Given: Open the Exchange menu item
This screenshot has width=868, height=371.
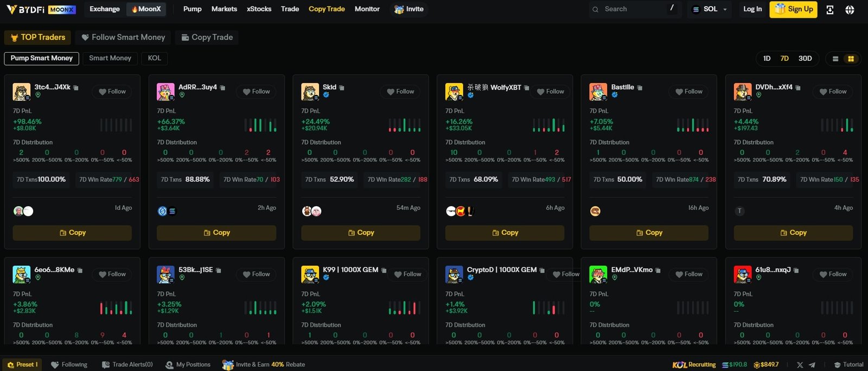Looking at the screenshot, I should (105, 9).
